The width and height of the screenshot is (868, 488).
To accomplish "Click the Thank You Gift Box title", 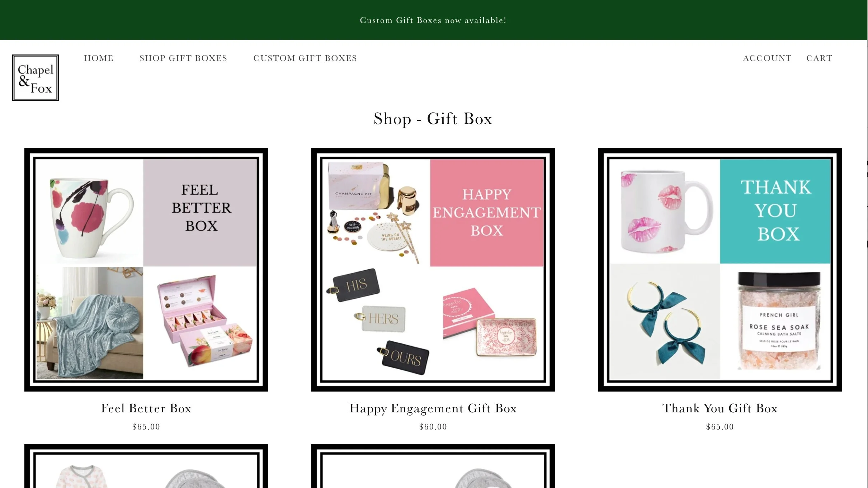I will tap(720, 408).
